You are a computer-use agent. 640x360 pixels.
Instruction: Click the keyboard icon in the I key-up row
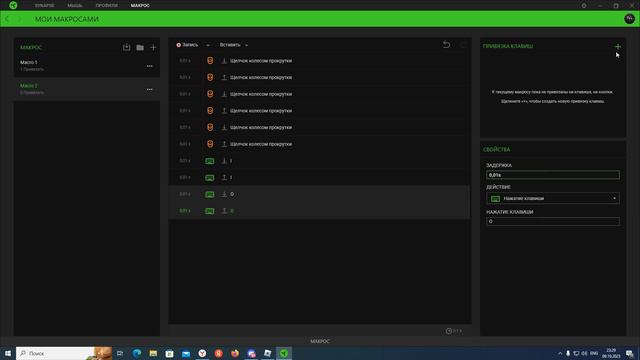coord(209,178)
